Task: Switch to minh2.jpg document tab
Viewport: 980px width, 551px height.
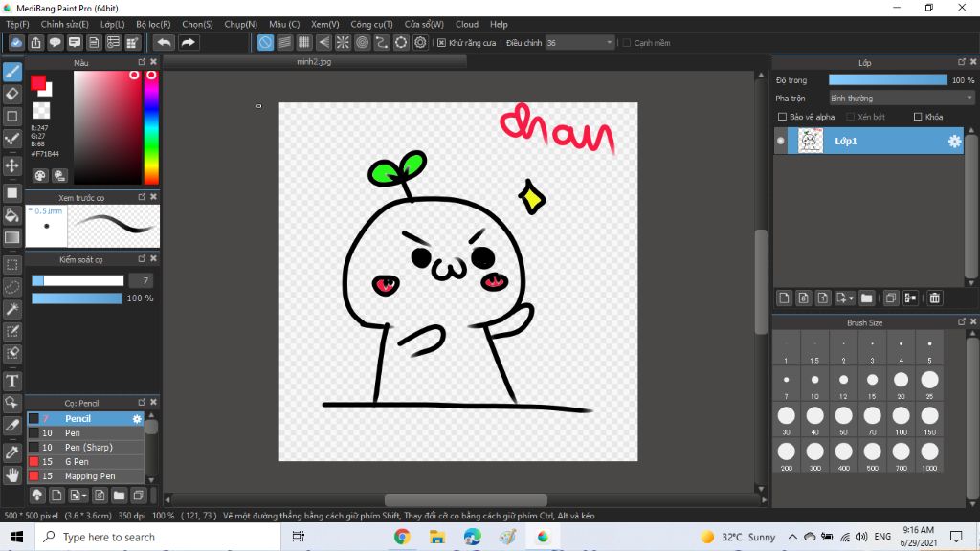Action: 314,62
